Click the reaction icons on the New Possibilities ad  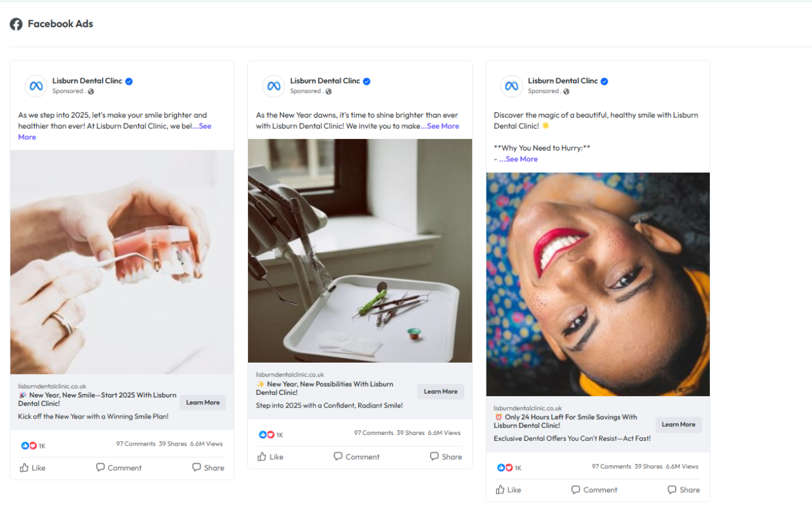pos(267,435)
